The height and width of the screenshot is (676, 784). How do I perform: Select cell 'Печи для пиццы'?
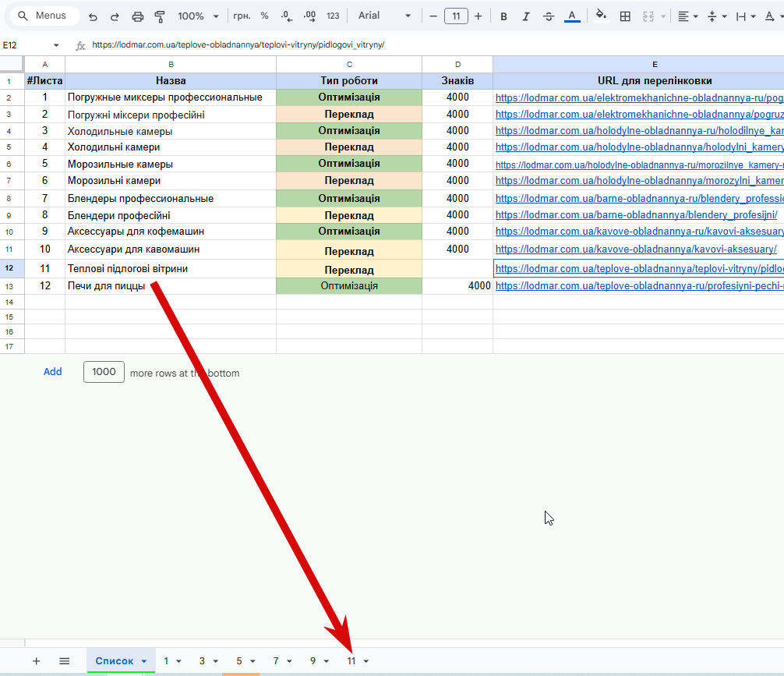click(171, 285)
